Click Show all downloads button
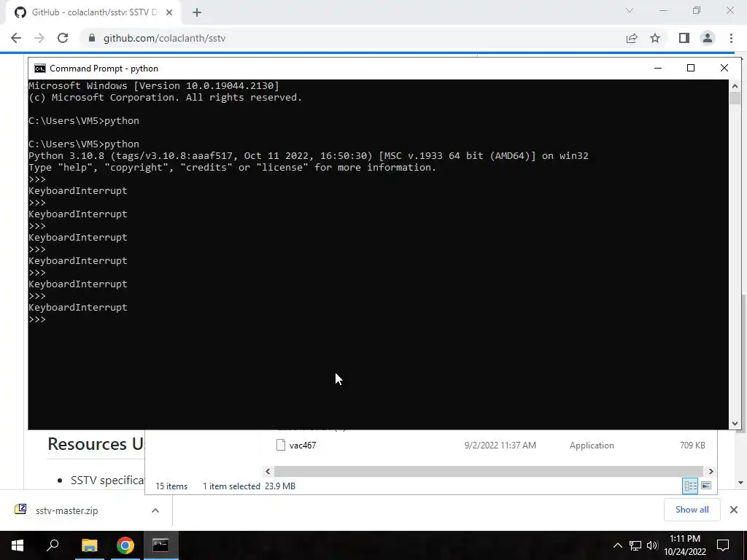The width and height of the screenshot is (747, 560). (692, 510)
